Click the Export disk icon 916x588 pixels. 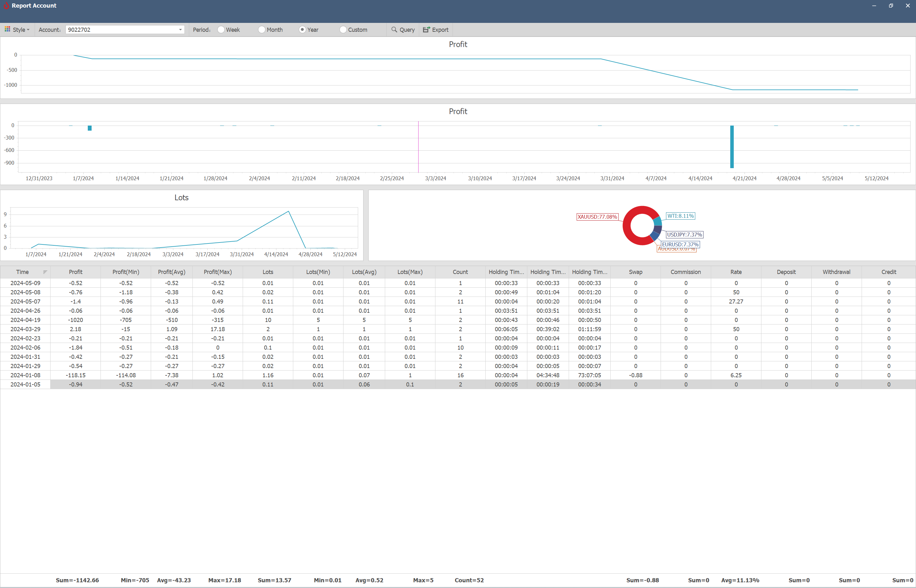click(426, 29)
